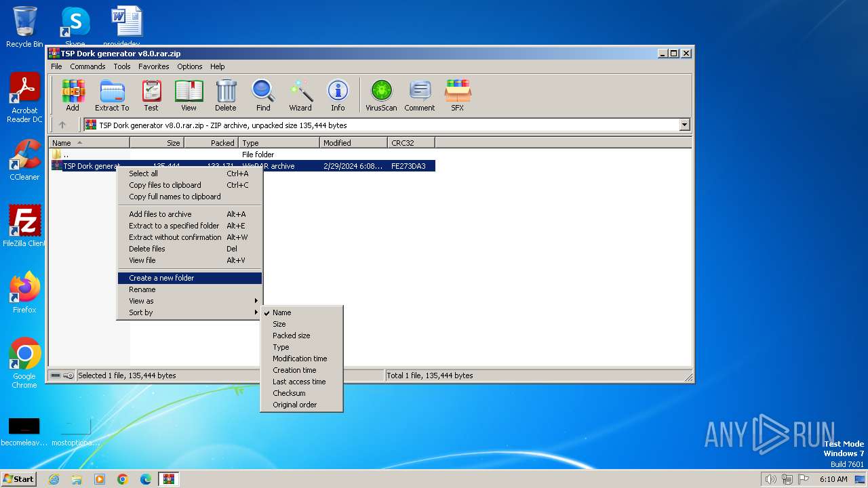Image resolution: width=868 pixels, height=488 pixels.
Task: Expand the Sort by submenu entry
Action: (x=190, y=312)
